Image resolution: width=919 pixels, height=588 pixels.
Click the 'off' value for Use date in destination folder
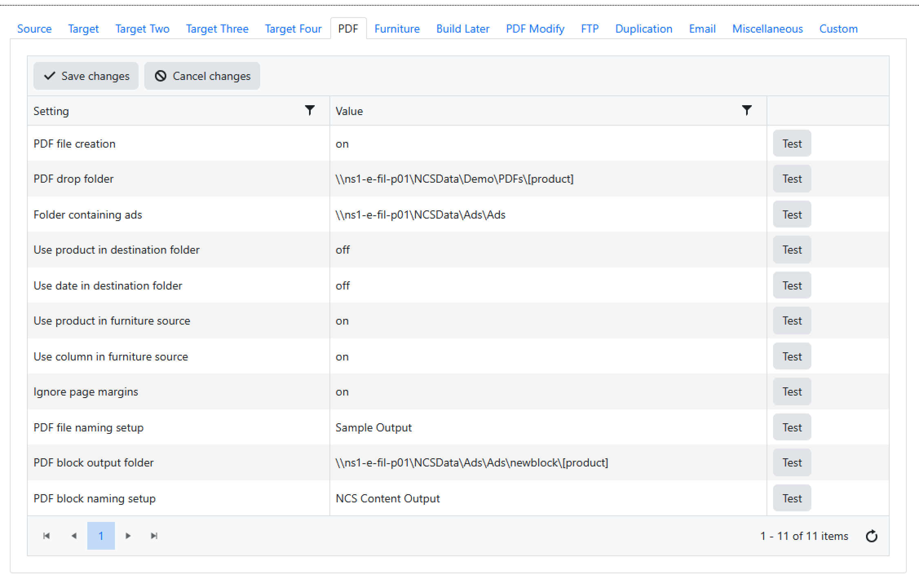[x=342, y=286]
